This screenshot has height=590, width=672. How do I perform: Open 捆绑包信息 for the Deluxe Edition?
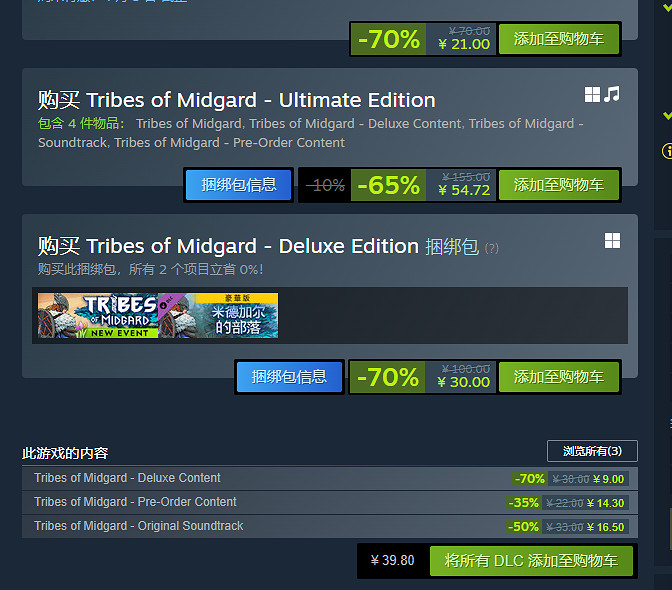[x=289, y=377]
